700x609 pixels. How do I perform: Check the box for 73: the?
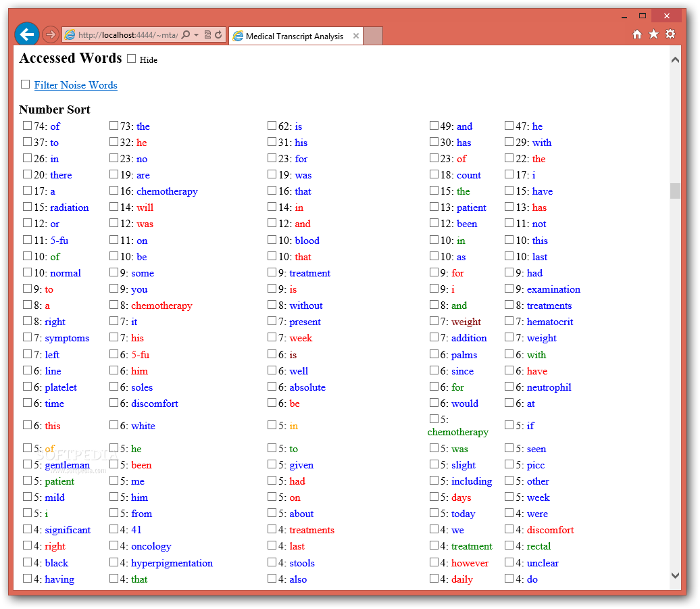coord(114,126)
